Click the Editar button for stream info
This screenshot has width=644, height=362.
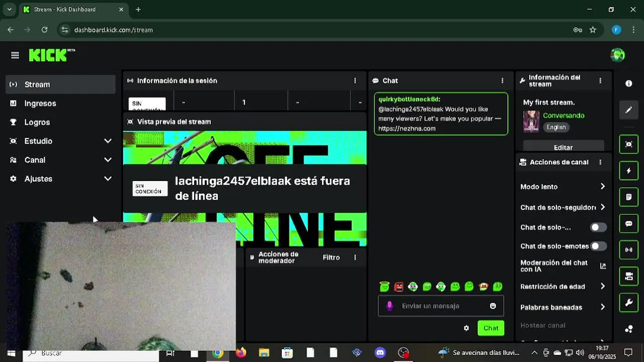(563, 147)
